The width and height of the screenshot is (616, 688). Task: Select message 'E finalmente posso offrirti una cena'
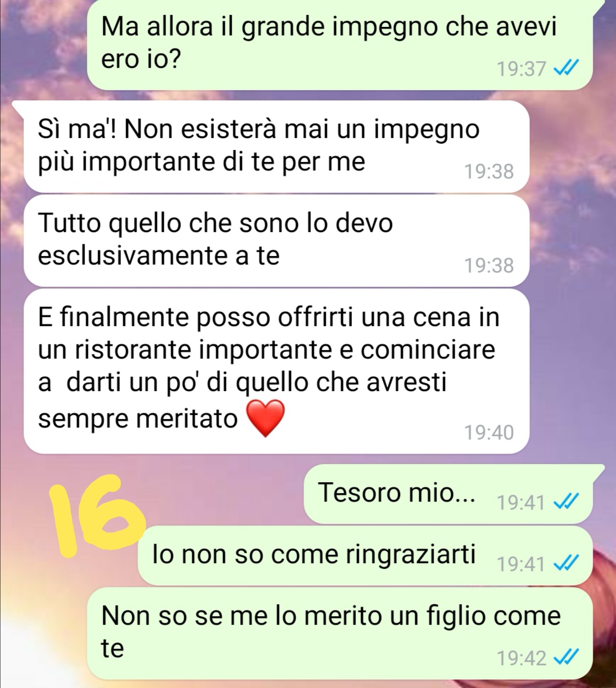(276, 371)
